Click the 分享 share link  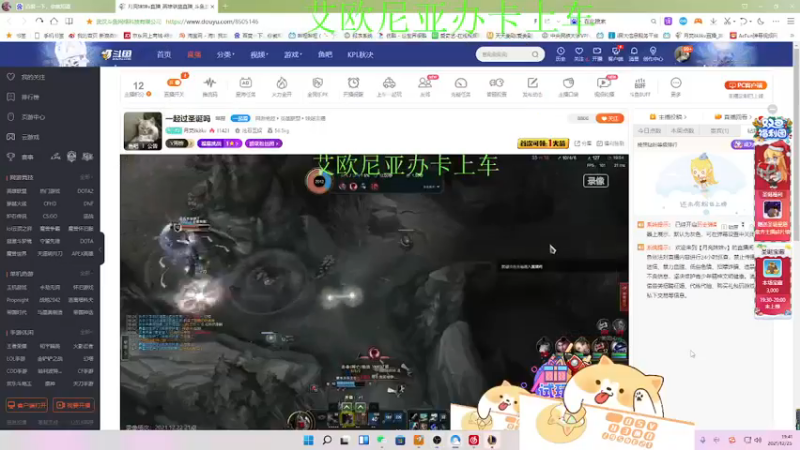[x=583, y=143]
